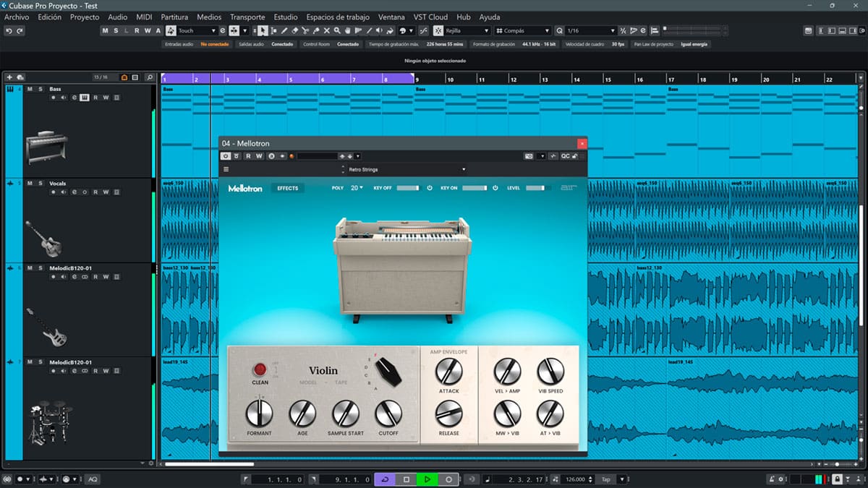
Task: Open the 1/16 quantize preset dropdown
Action: point(591,31)
